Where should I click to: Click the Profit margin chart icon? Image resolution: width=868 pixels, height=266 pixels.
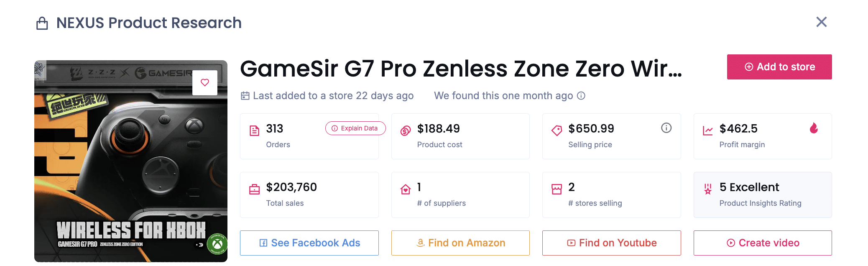pyautogui.click(x=707, y=131)
